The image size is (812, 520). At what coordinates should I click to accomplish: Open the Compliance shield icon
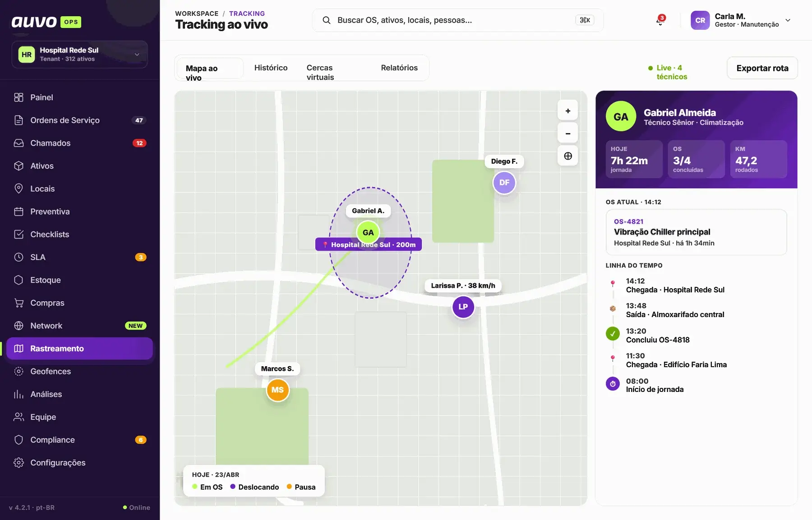[x=18, y=440]
